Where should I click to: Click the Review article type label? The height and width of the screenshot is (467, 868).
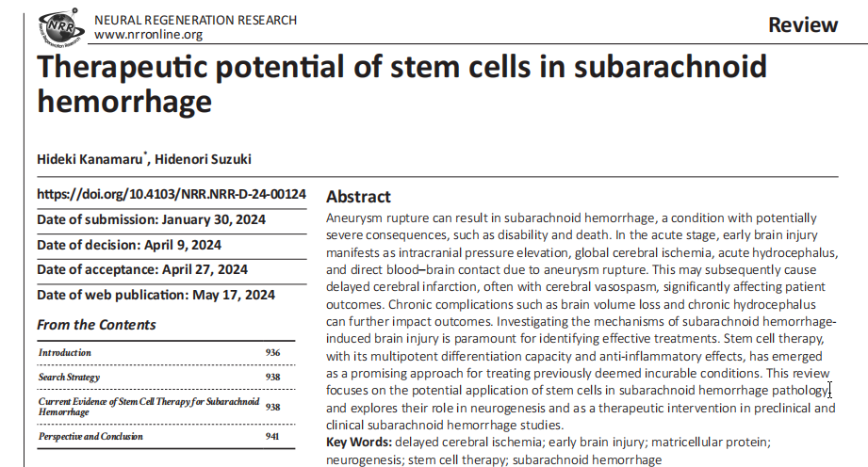coord(803,24)
